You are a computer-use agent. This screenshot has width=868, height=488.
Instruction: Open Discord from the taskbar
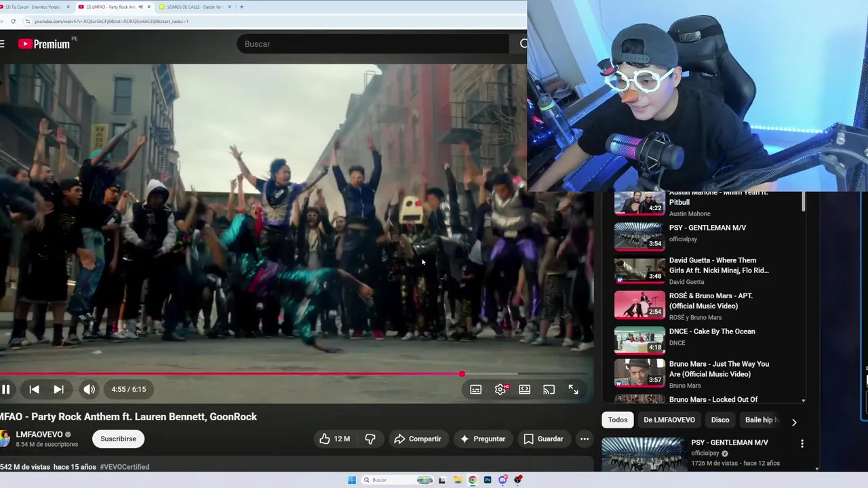click(x=502, y=480)
